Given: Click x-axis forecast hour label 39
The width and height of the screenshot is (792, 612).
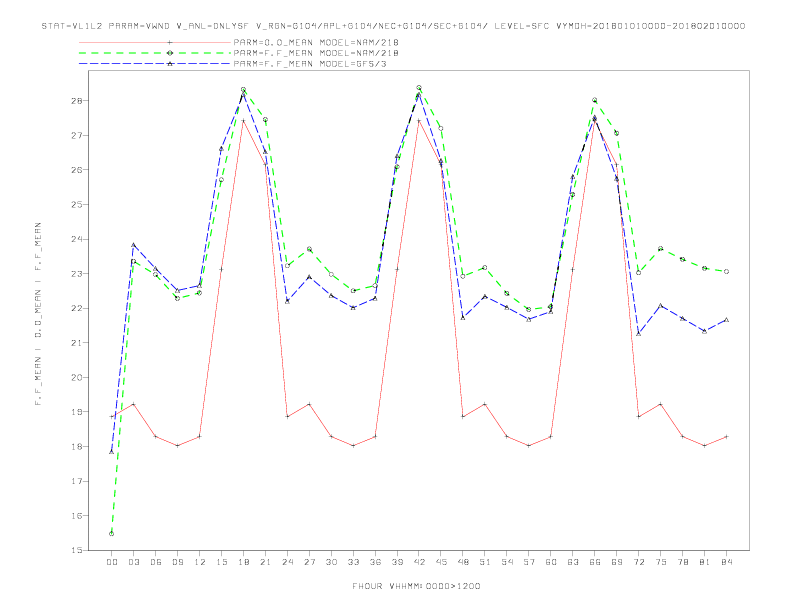Looking at the screenshot, I should (x=397, y=562).
